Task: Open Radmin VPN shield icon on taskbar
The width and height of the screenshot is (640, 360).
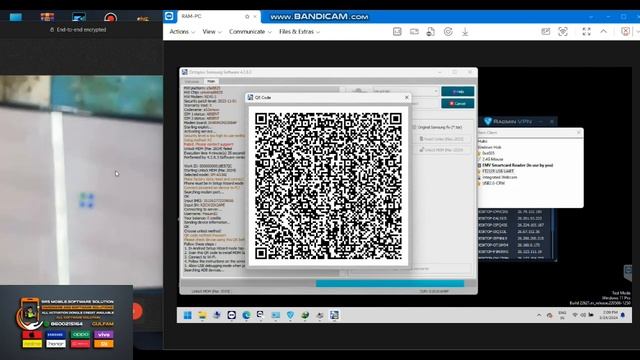Action: point(290,315)
